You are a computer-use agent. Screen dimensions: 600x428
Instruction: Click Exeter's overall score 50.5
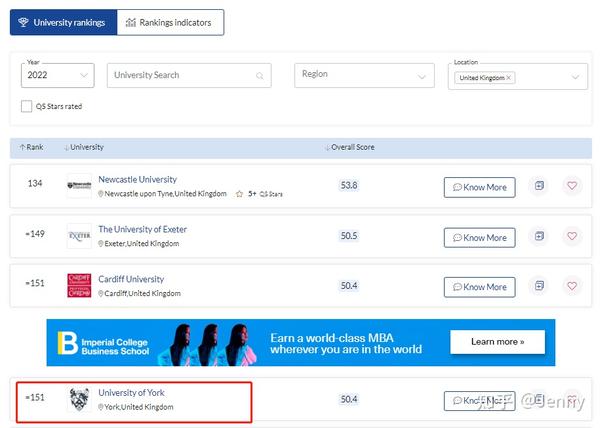tap(349, 236)
